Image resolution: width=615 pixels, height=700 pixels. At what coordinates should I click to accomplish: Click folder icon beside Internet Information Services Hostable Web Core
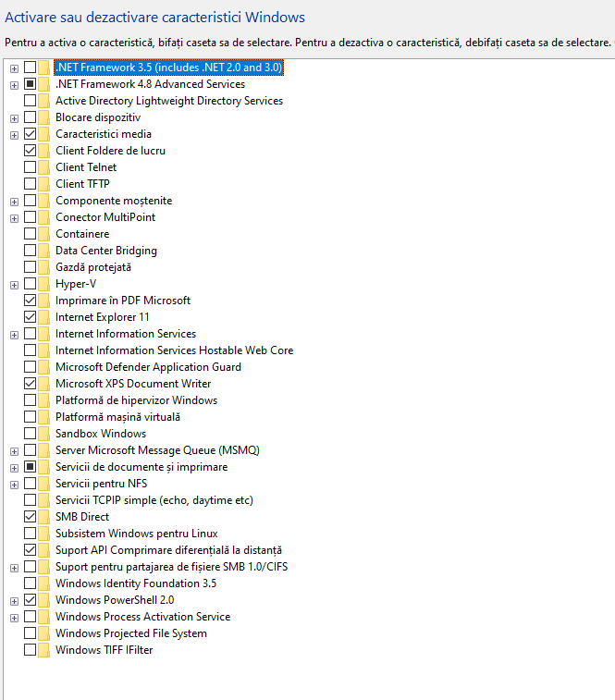click(x=43, y=350)
